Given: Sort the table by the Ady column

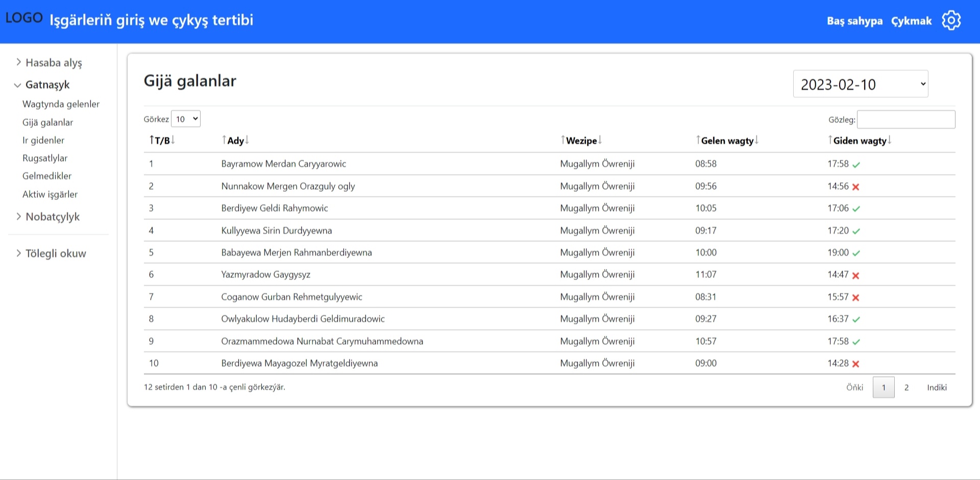Looking at the screenshot, I should [235, 140].
